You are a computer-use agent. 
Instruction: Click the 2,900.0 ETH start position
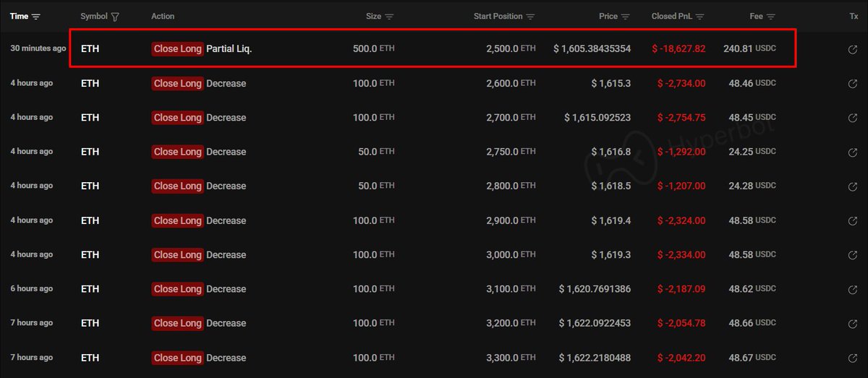[x=511, y=220]
